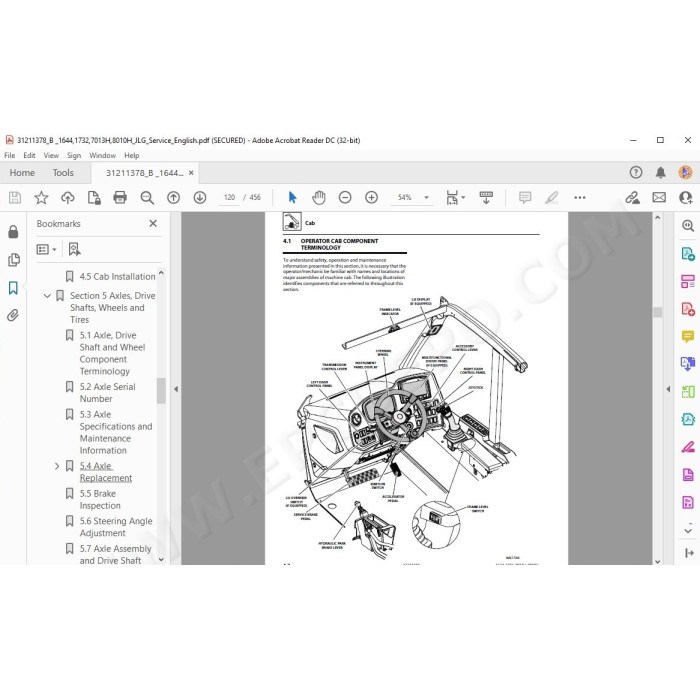Screen dimensions: 700x700
Task: Select the Highlight text pen icon
Action: point(552,197)
